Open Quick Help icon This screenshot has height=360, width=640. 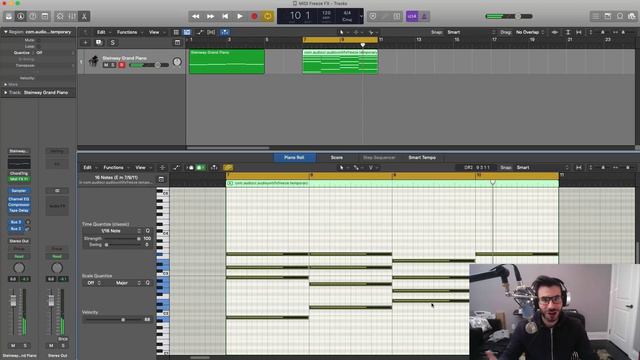(33, 16)
